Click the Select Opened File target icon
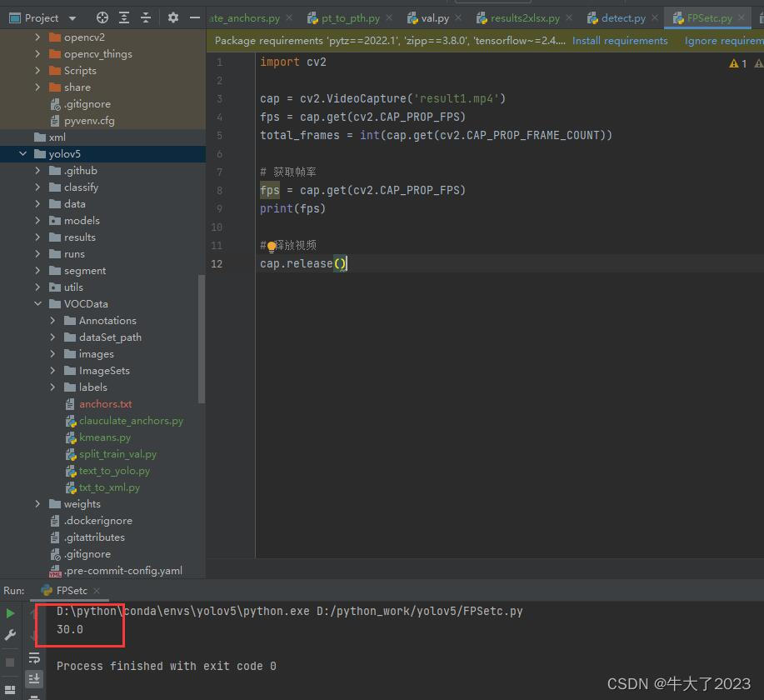The width and height of the screenshot is (764, 700). pyautogui.click(x=102, y=18)
